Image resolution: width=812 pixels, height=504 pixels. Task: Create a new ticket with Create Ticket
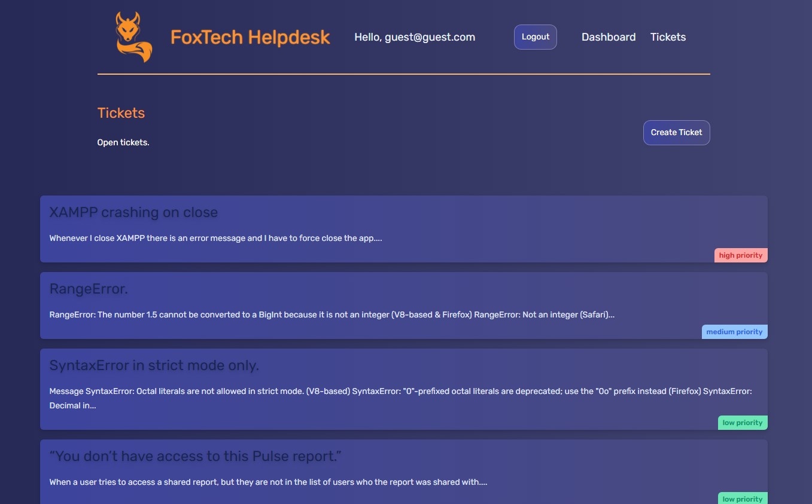coord(676,133)
